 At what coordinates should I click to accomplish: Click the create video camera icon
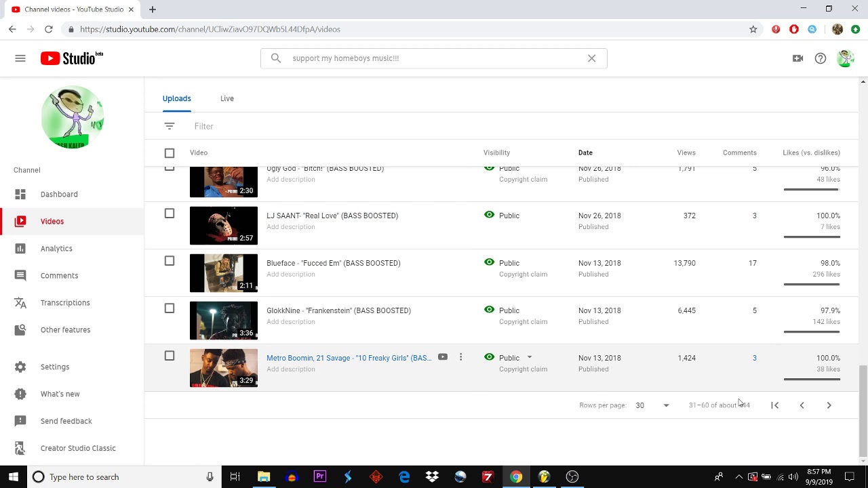pyautogui.click(x=797, y=58)
